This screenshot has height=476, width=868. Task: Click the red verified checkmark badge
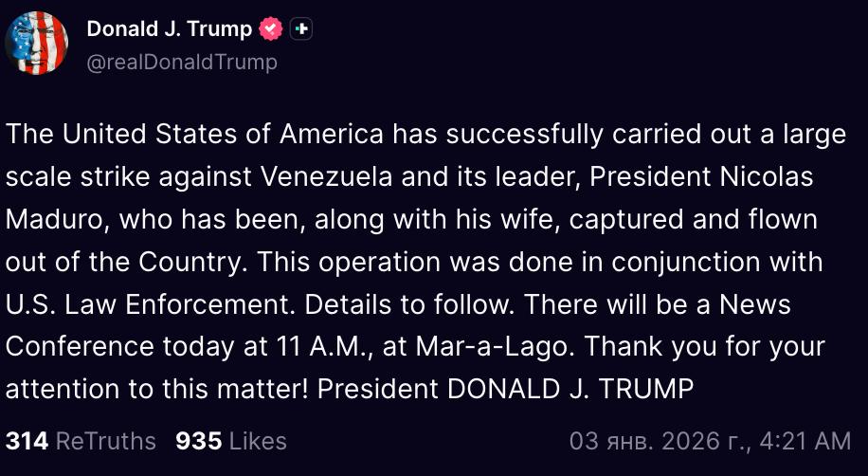[272, 29]
